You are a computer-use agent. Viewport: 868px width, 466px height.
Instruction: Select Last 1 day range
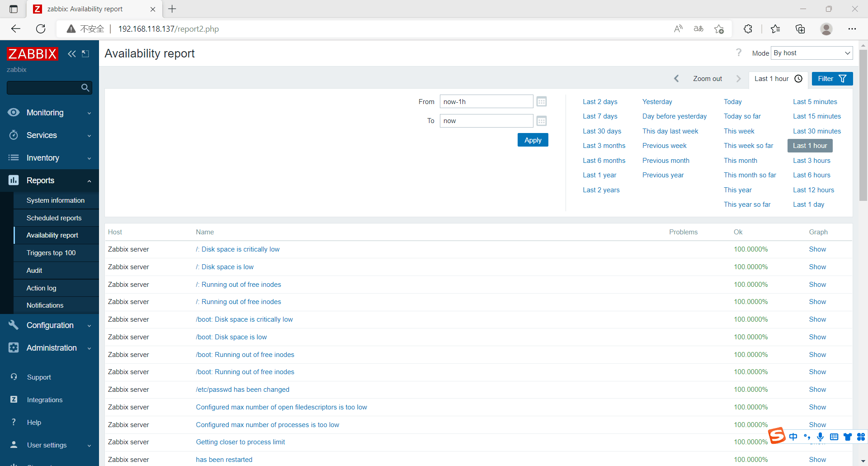[x=808, y=204]
